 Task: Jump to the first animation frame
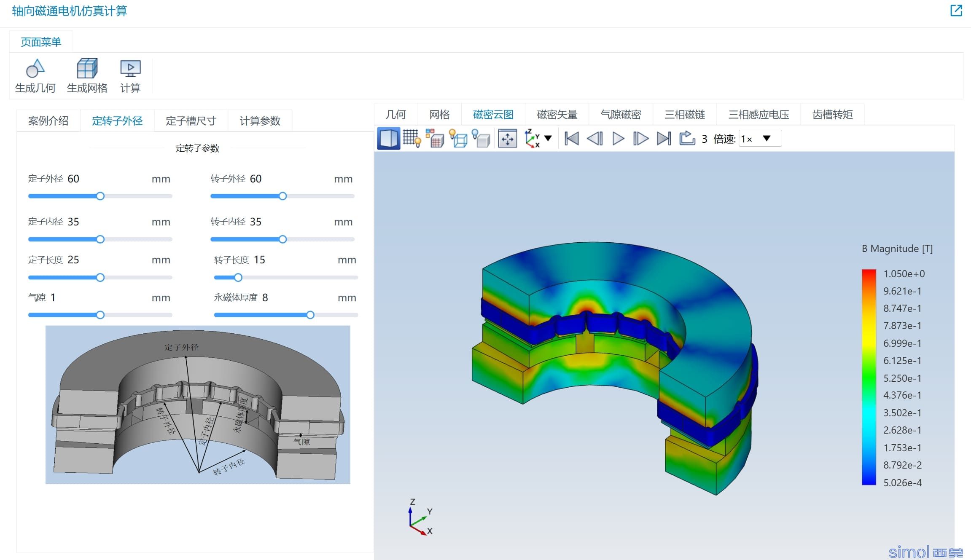(x=571, y=139)
